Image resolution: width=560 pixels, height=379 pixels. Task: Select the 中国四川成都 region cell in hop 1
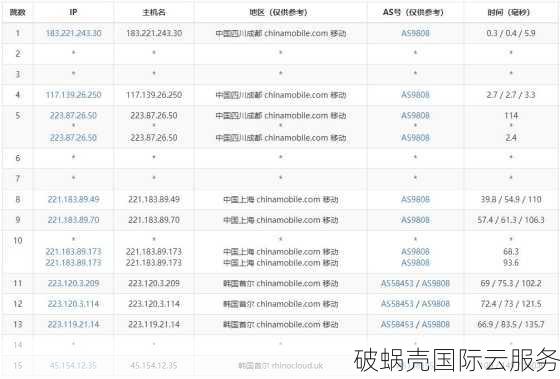pos(281,33)
